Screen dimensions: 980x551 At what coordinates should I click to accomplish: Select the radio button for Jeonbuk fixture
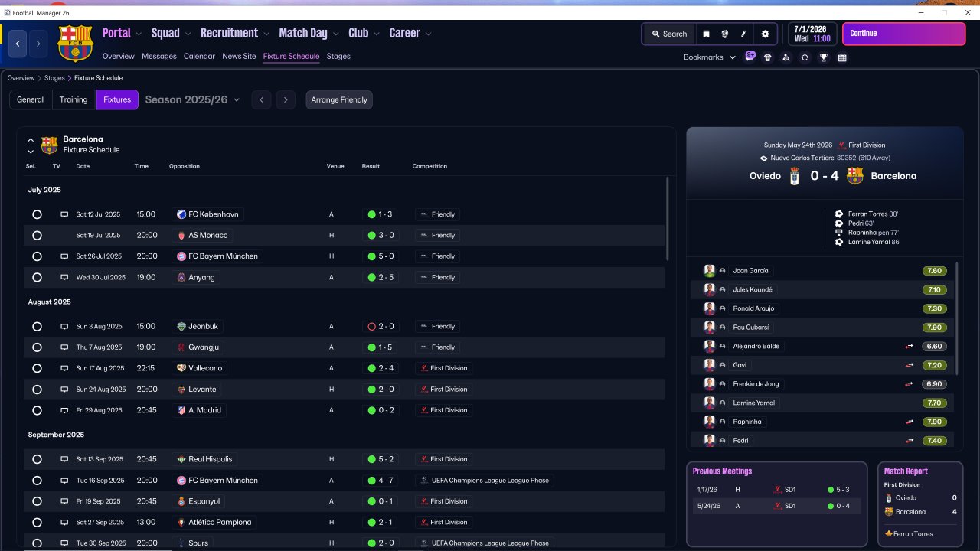(x=37, y=327)
